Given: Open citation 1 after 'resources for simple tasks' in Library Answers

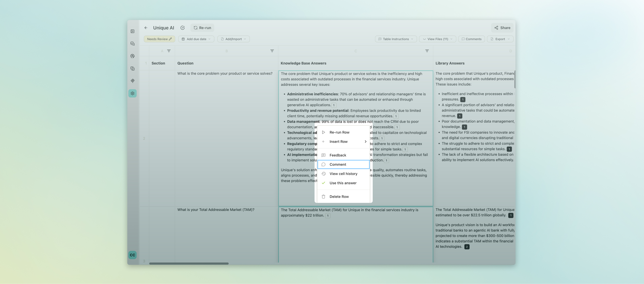Looking at the screenshot, I should pyautogui.click(x=509, y=149).
